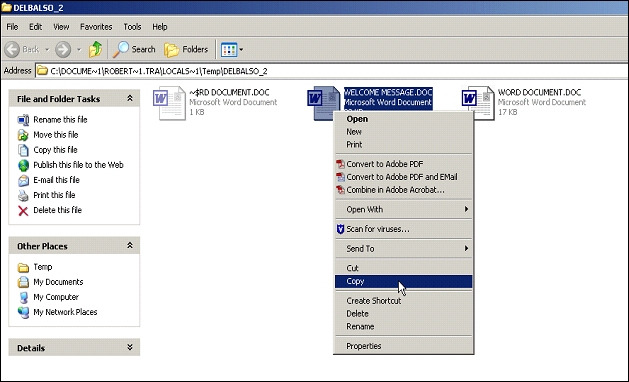
Task: Click the address bar folder icon
Action: point(42,71)
